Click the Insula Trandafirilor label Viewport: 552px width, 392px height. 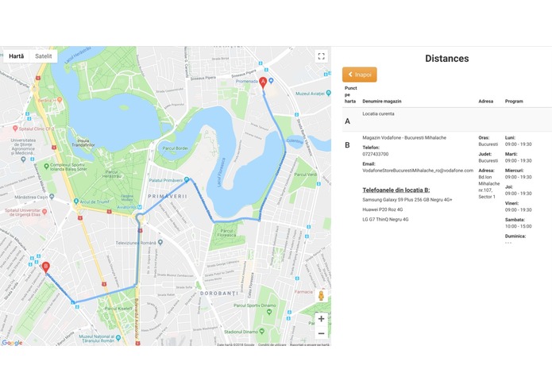tap(83, 143)
